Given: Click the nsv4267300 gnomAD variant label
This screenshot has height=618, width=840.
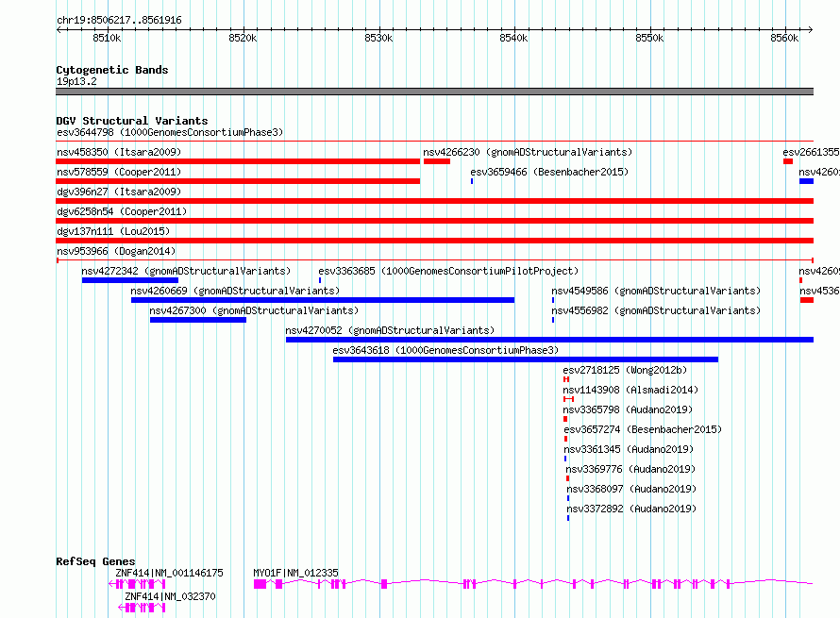Looking at the screenshot, I should tap(254, 310).
